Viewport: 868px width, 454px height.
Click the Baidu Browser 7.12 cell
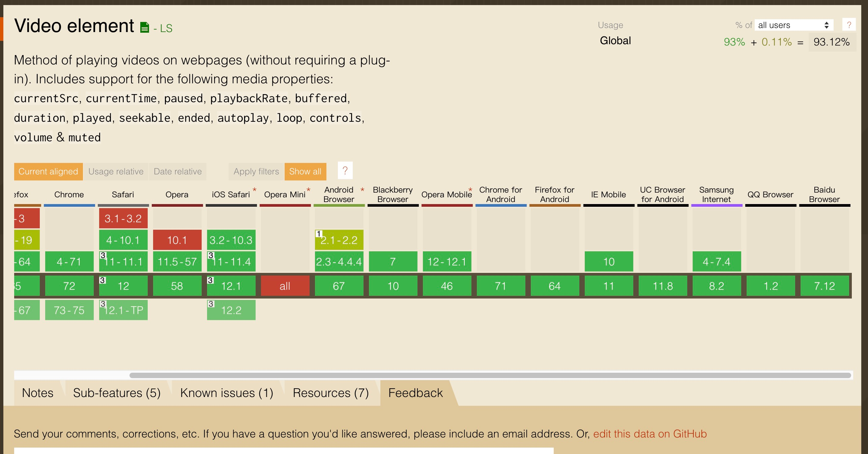coord(825,286)
